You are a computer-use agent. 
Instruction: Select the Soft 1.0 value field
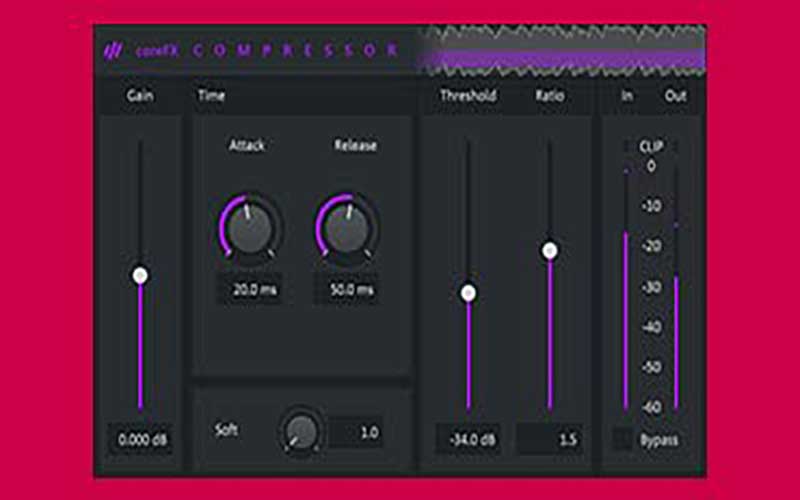(x=356, y=432)
